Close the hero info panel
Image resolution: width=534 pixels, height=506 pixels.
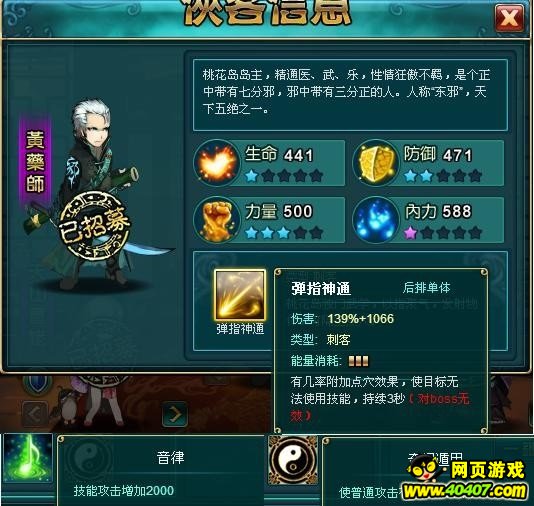tap(509, 18)
